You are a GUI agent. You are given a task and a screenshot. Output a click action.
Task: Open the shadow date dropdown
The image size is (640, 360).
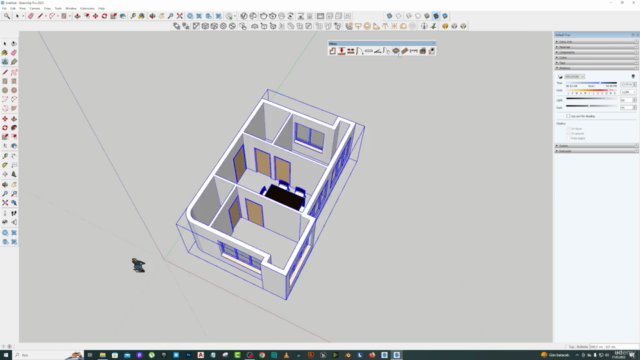point(628,92)
